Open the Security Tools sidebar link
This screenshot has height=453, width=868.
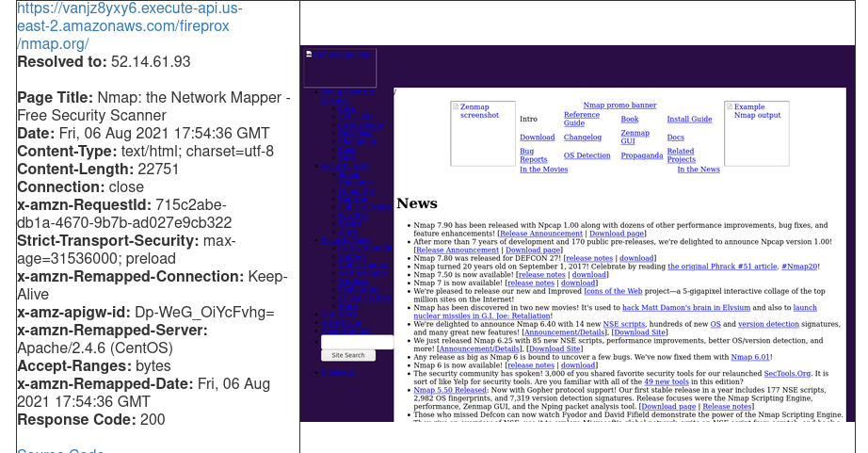pyautogui.click(x=346, y=240)
